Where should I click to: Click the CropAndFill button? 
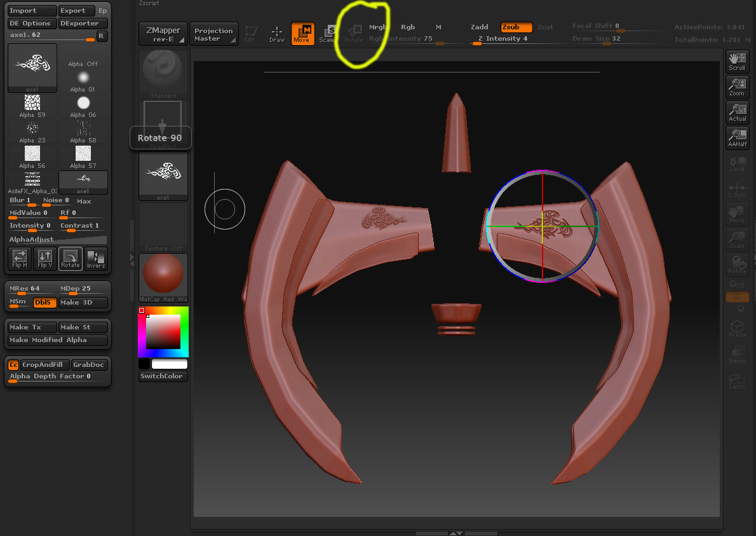tap(45, 365)
